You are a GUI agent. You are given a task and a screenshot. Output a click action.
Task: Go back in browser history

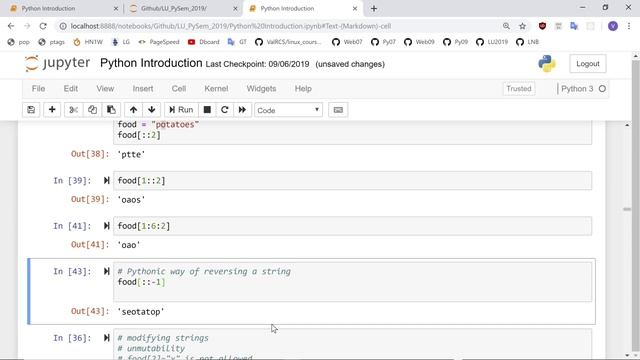coord(11,26)
